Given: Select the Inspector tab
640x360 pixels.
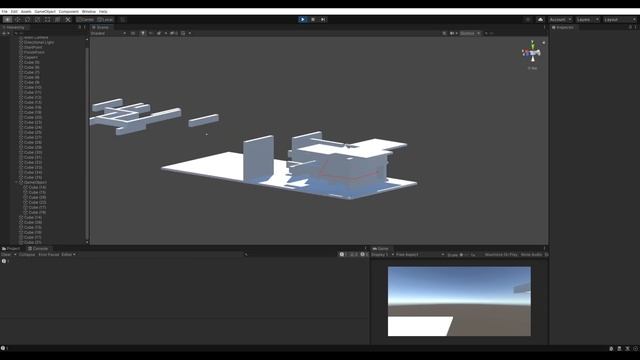Looking at the screenshot, I should point(563,27).
